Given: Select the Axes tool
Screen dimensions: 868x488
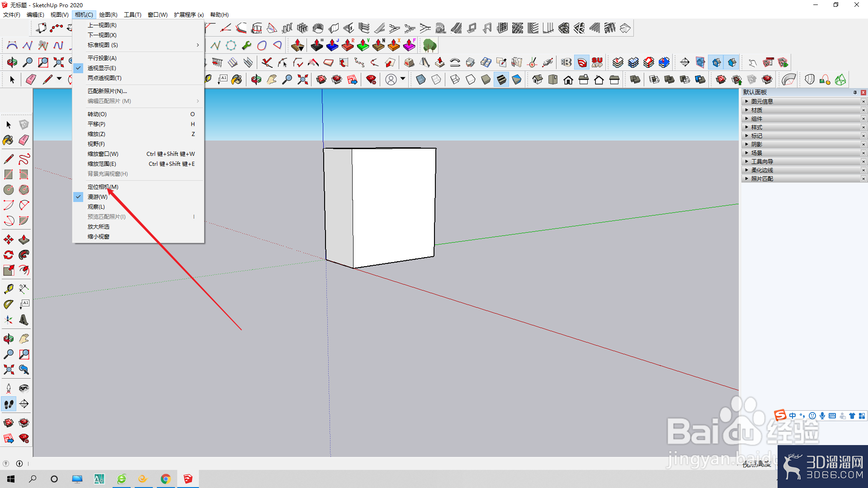Looking at the screenshot, I should (x=9, y=320).
